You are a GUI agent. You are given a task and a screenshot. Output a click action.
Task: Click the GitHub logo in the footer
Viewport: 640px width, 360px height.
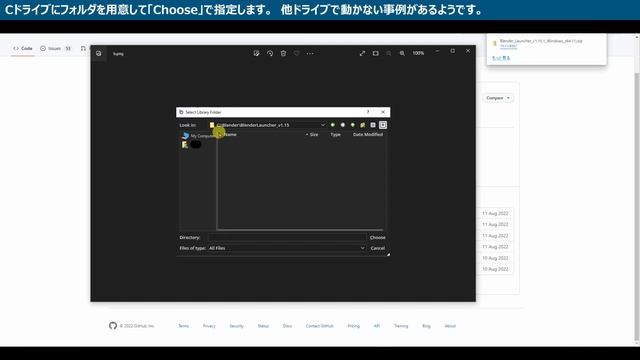(113, 325)
